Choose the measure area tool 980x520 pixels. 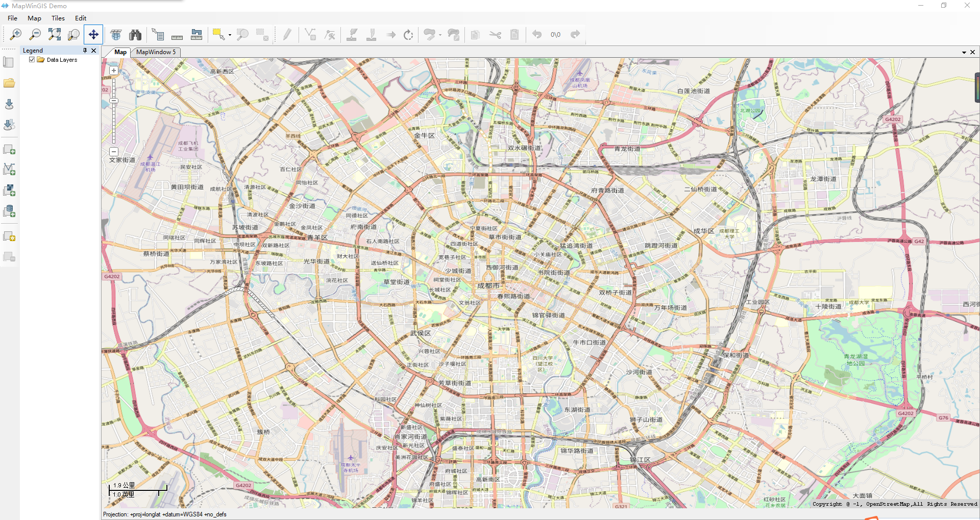(197, 35)
